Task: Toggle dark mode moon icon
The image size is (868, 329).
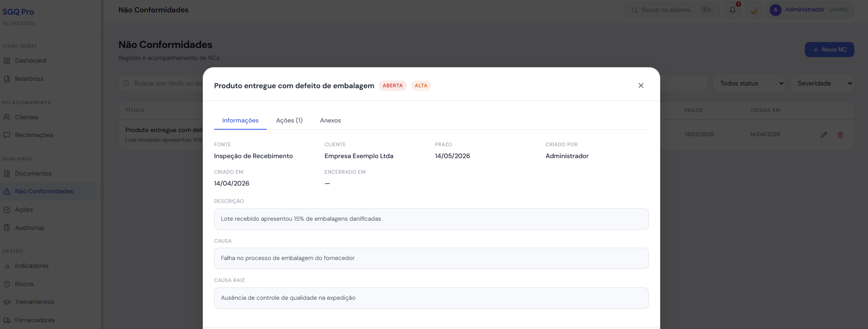Action: [754, 10]
